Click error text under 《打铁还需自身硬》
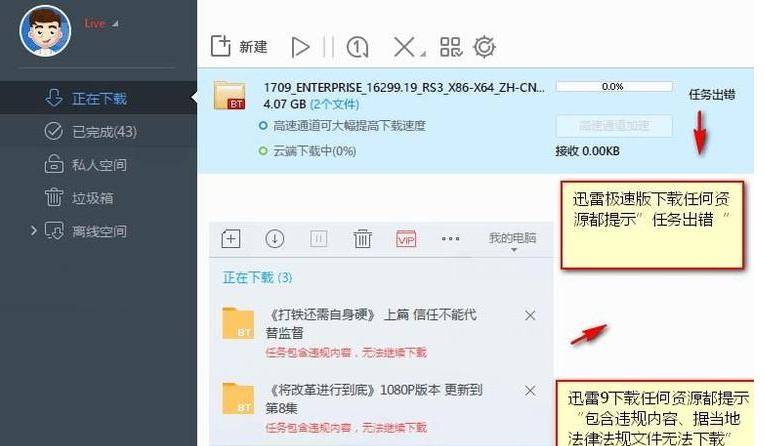The image size is (764, 446). (x=346, y=352)
